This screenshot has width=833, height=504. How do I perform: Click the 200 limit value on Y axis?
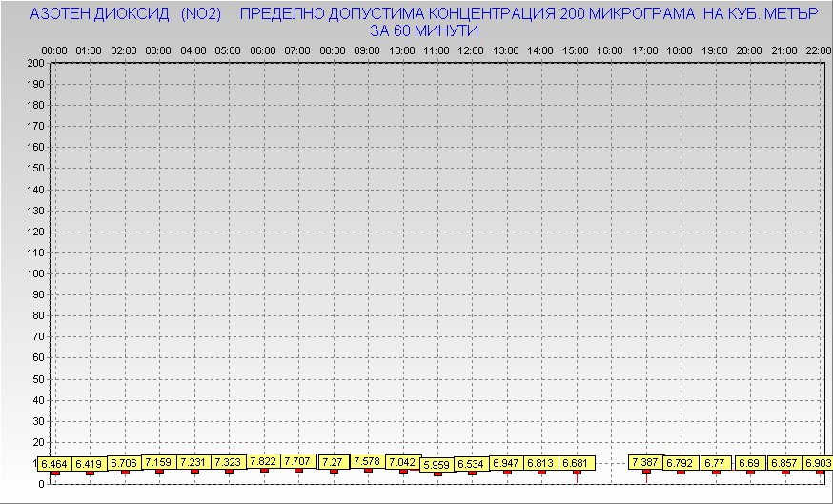[35, 63]
